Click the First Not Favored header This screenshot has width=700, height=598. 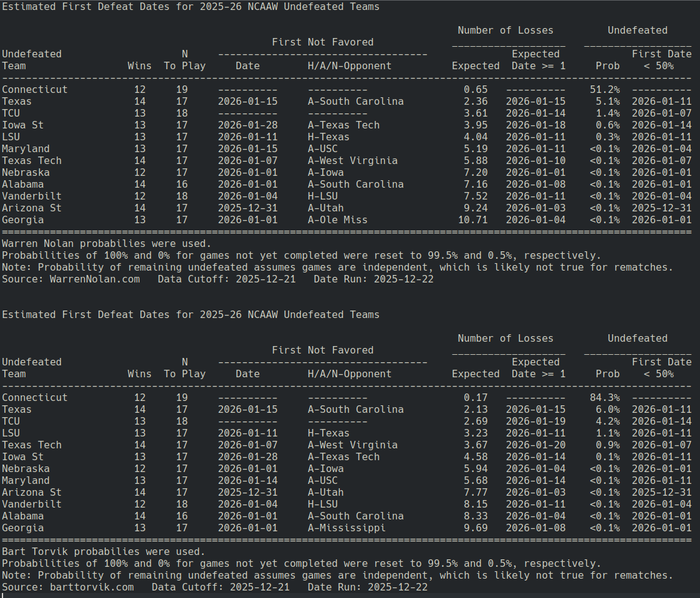tap(322, 42)
